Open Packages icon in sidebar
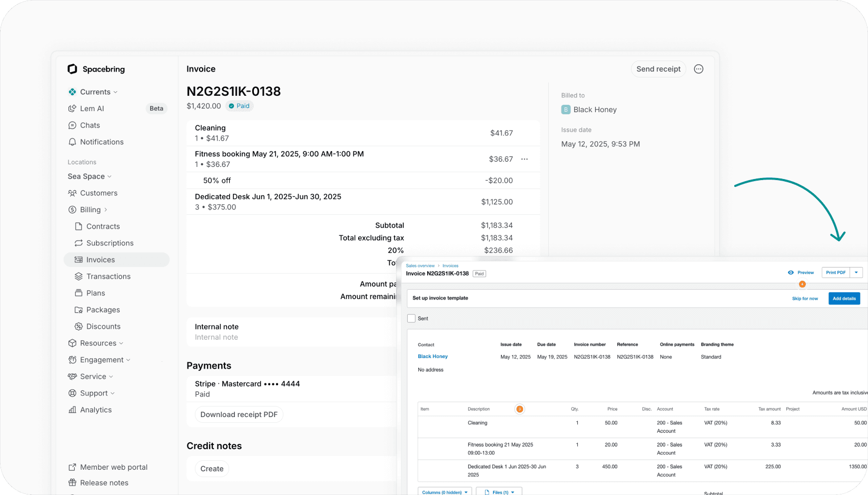The height and width of the screenshot is (495, 868). click(78, 310)
